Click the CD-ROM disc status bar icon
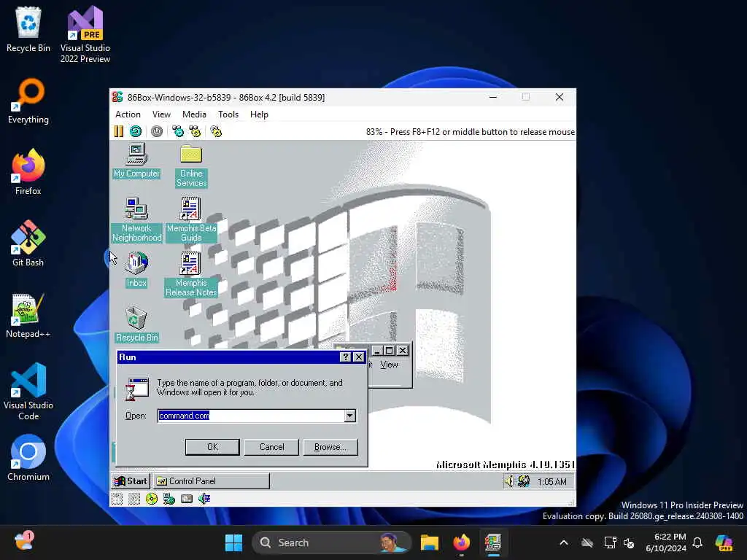747x560 pixels. point(152,499)
